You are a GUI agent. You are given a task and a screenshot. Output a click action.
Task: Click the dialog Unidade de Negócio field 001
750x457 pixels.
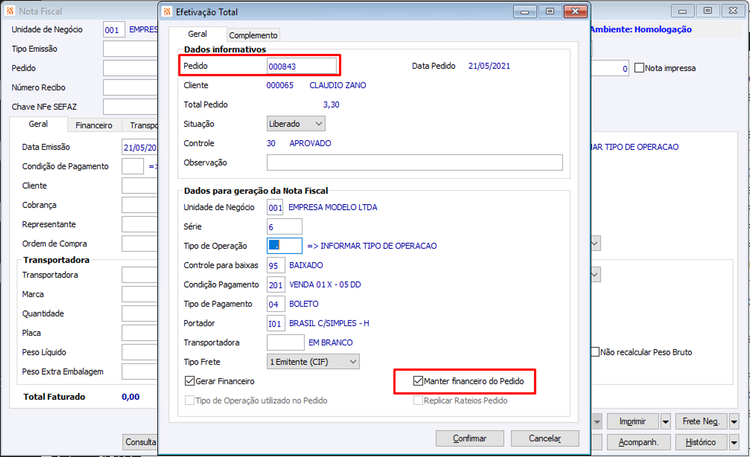(x=275, y=207)
